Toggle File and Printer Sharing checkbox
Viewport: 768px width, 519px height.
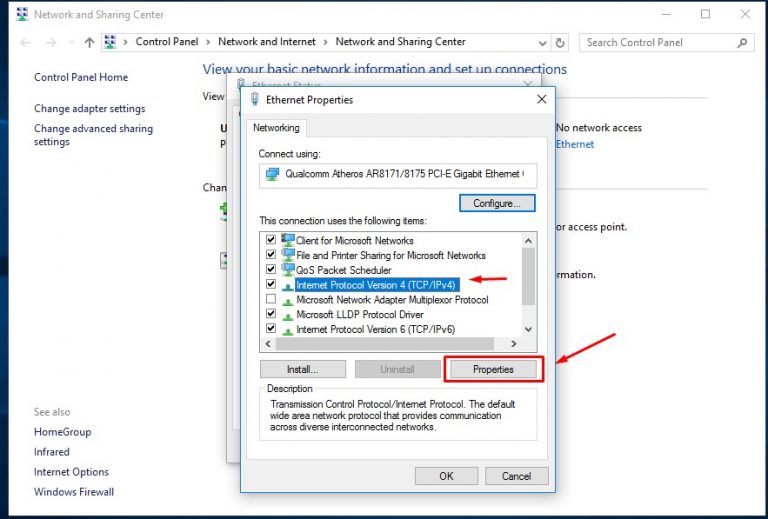point(271,255)
